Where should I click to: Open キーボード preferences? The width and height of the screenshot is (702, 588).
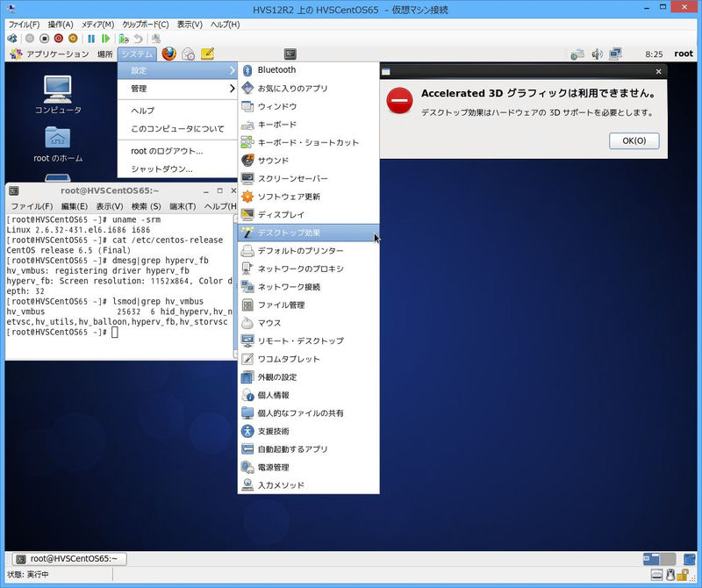coord(309,125)
